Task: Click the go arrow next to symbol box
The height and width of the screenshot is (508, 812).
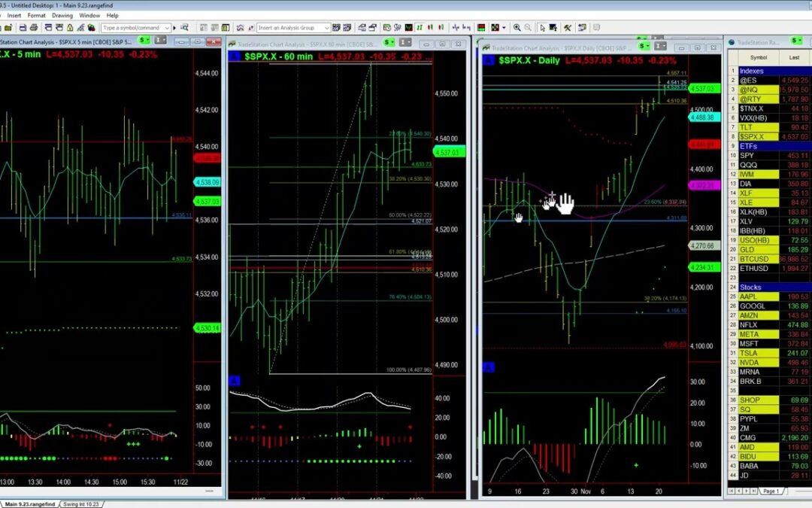Action: (174, 28)
